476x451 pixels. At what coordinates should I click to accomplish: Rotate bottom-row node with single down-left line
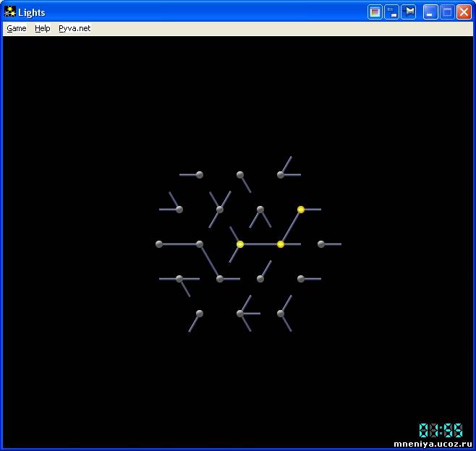click(200, 313)
